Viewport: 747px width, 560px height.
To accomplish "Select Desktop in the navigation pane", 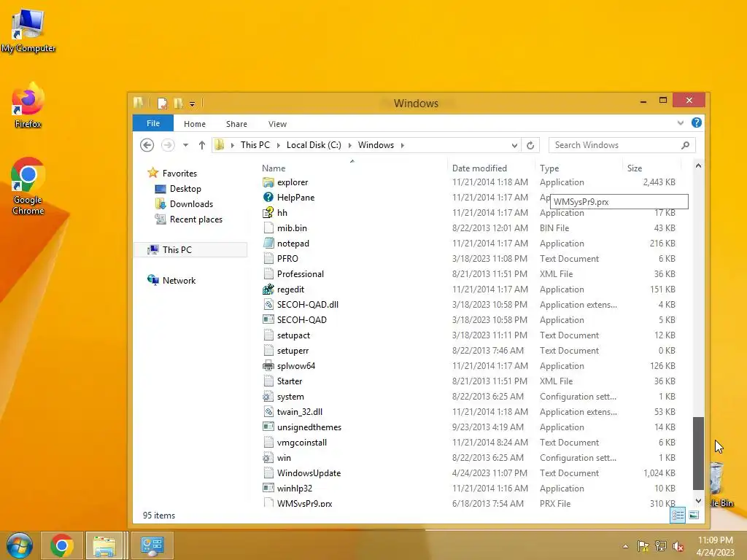I will click(x=185, y=189).
